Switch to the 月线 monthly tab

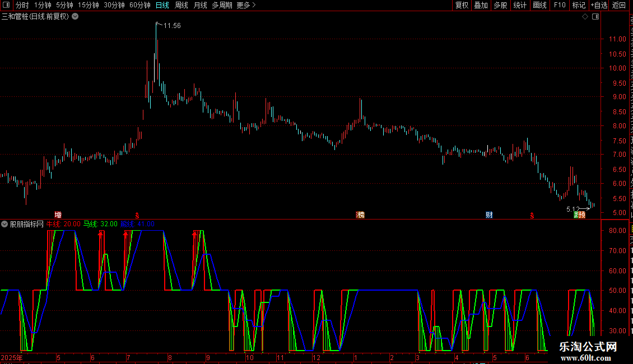[x=200, y=5]
